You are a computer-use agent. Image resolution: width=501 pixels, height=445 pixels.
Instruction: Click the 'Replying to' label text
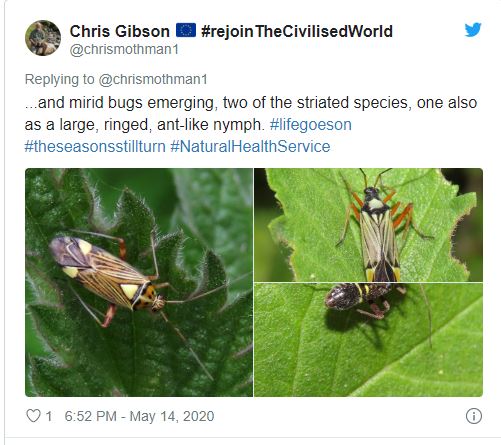click(60, 79)
